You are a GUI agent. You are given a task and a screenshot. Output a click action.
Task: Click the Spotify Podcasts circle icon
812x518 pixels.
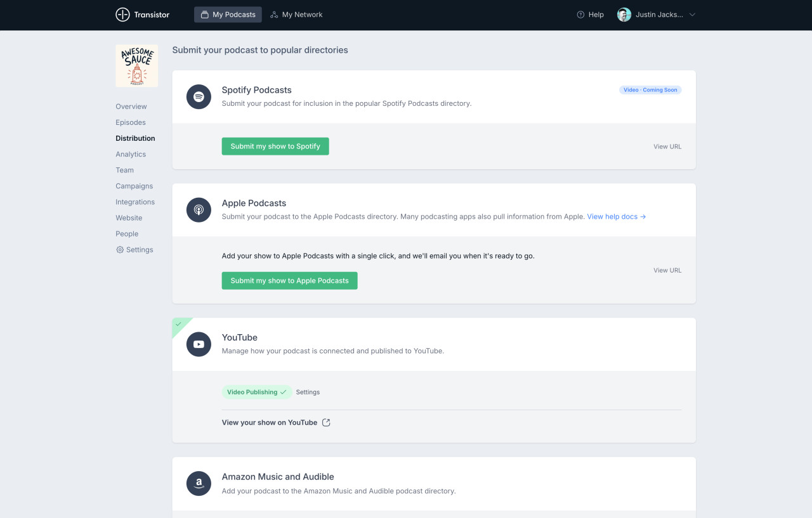pos(199,96)
